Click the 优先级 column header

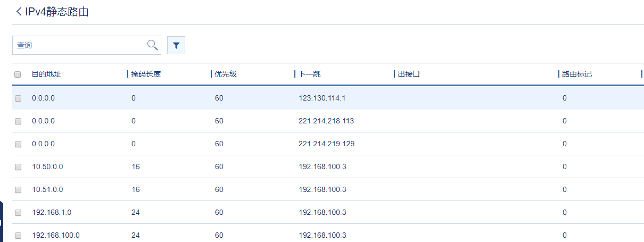tap(226, 74)
